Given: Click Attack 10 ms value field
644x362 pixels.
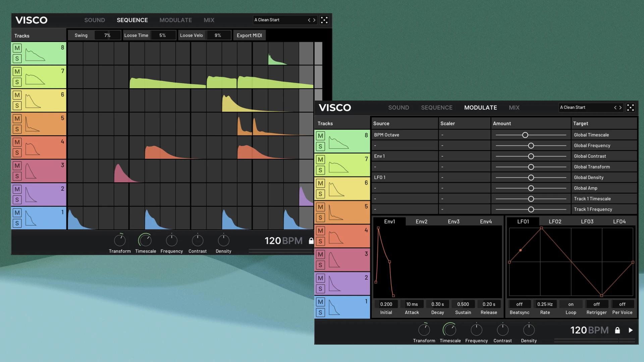Looking at the screenshot, I should [412, 304].
